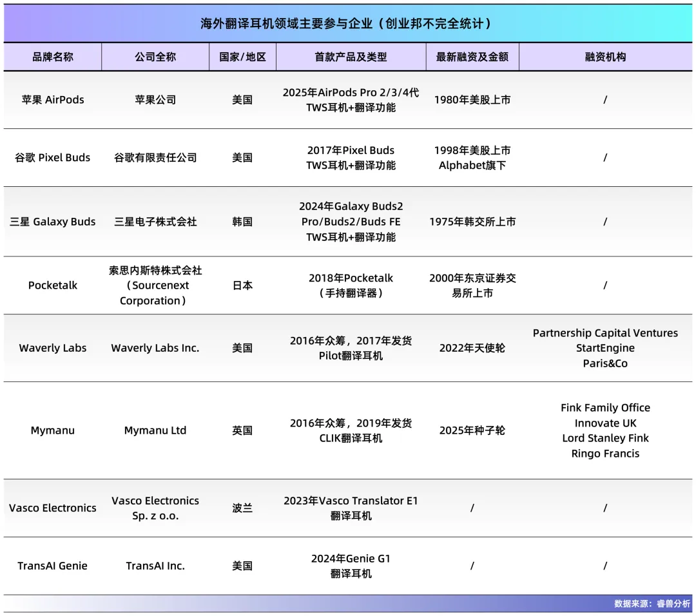Click the Waverly Labs Inc. company cell
The image size is (696, 616).
point(155,348)
